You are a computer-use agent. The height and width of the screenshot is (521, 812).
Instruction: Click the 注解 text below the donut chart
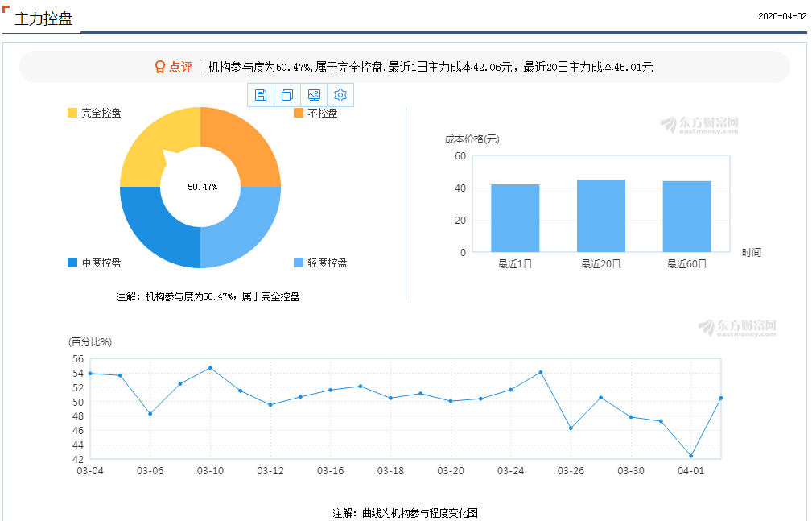208,296
